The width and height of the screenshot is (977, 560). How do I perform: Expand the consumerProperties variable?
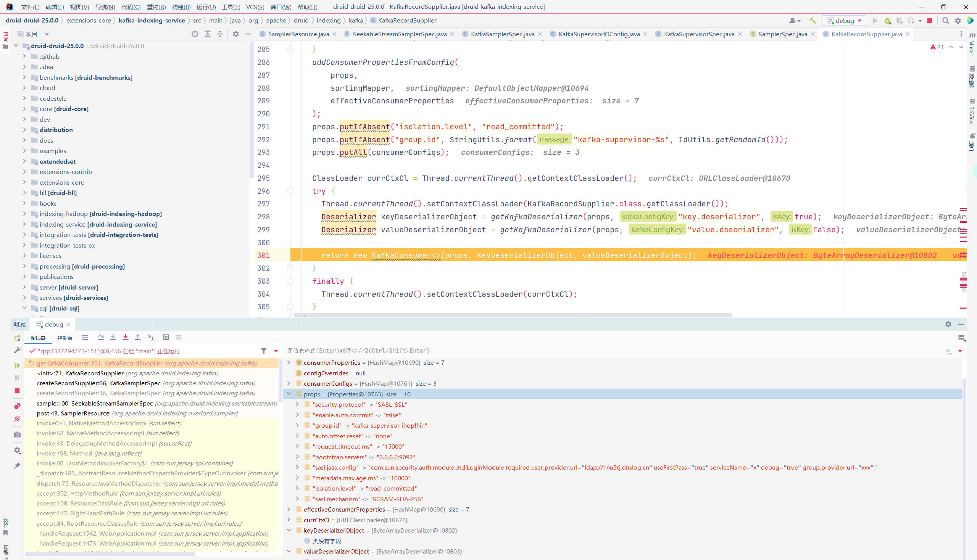click(x=289, y=362)
